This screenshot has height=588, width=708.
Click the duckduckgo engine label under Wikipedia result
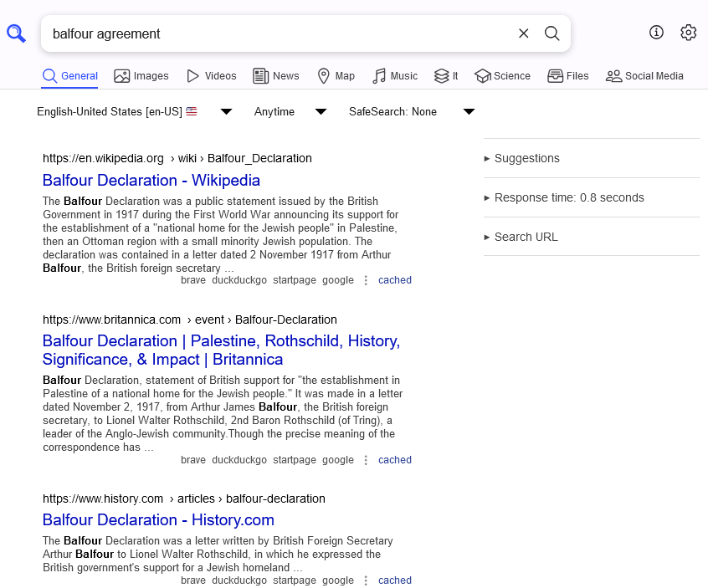pos(239,280)
